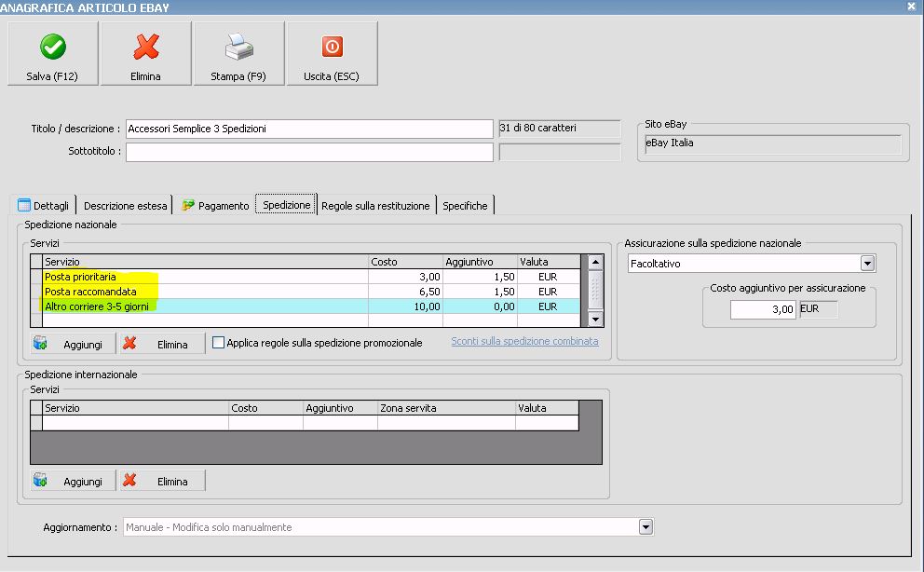Open the Specifiche tab
Image resolution: width=924 pixels, height=572 pixels.
pyautogui.click(x=465, y=206)
